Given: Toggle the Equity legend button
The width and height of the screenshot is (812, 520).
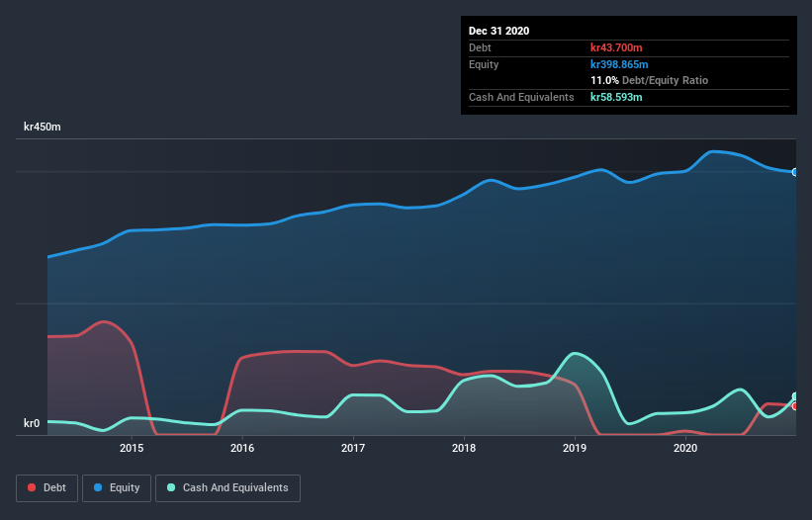Looking at the screenshot, I should click(x=117, y=488).
